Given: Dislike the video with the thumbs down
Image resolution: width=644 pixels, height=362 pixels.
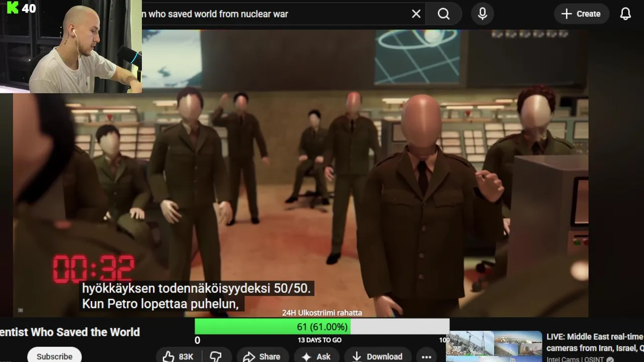Looking at the screenshot, I should click(x=216, y=356).
